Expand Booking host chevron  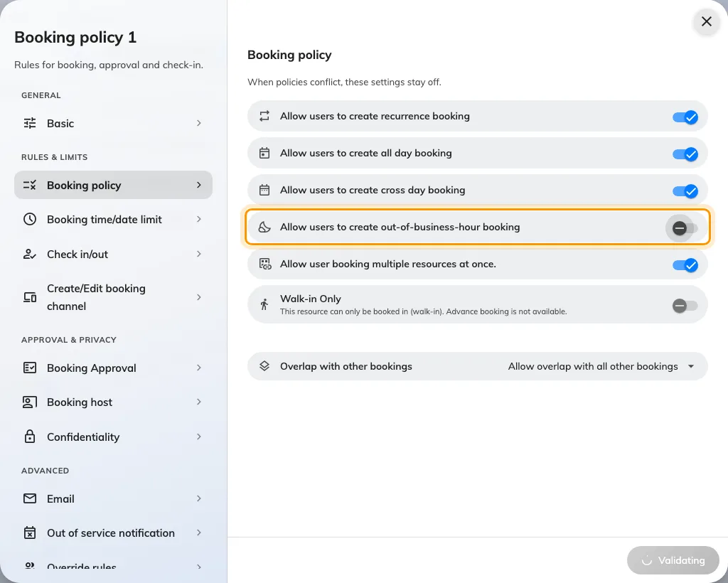(199, 402)
